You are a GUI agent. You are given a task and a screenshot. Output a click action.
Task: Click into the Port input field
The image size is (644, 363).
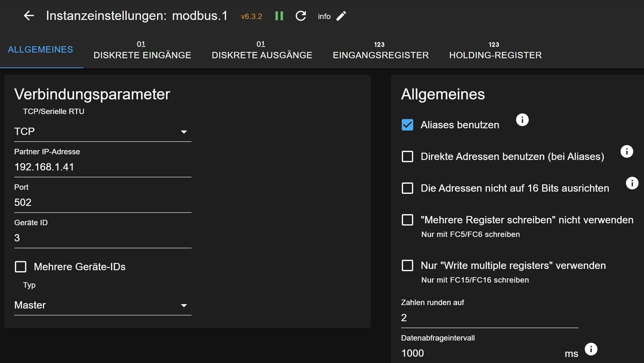click(x=102, y=202)
